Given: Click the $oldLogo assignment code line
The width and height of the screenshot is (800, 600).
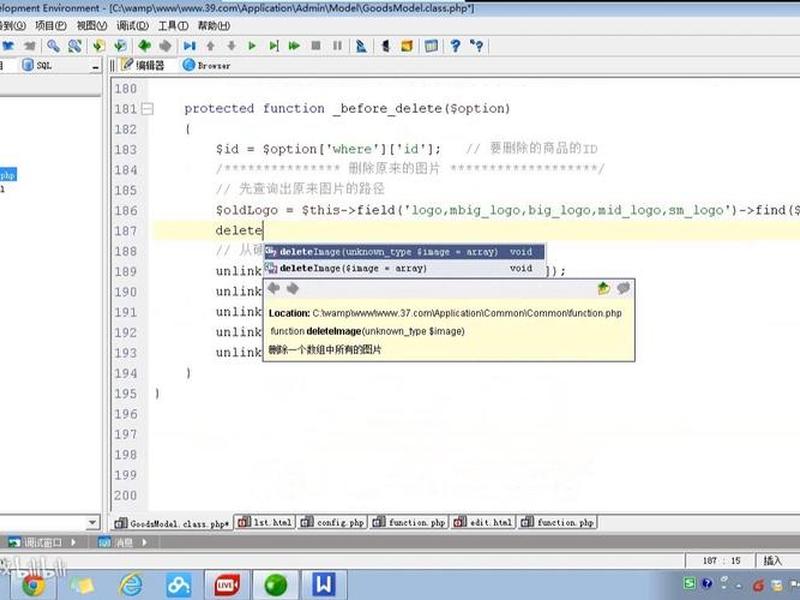Looking at the screenshot, I should (x=507, y=210).
